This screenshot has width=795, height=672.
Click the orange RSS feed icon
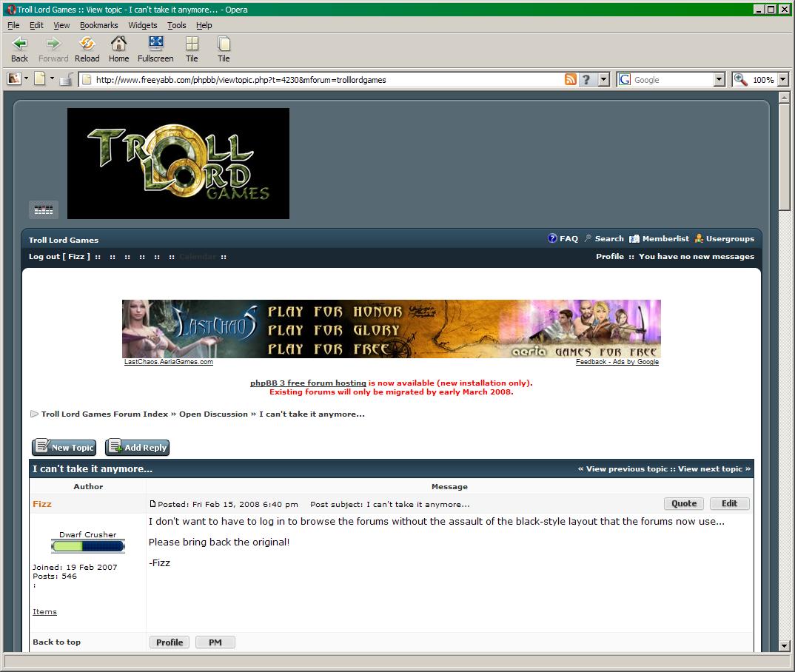coord(571,80)
